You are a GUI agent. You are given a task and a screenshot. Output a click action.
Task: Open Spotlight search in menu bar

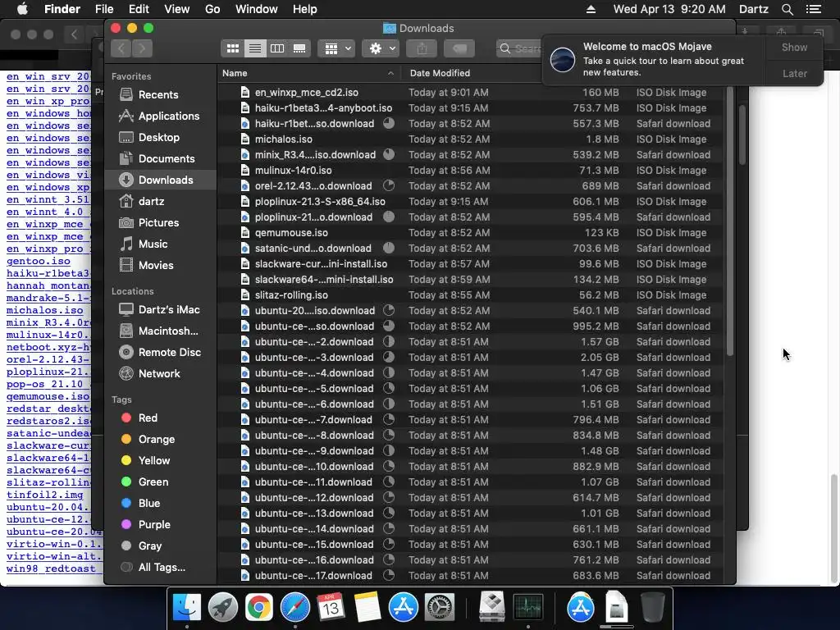tap(787, 9)
